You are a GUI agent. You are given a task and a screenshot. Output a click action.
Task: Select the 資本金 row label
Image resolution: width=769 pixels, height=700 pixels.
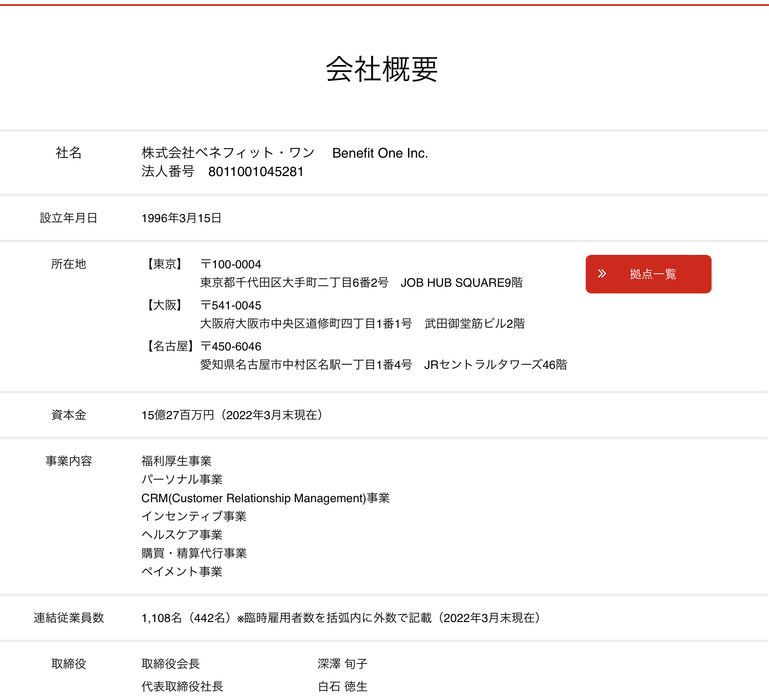pyautogui.click(x=69, y=415)
